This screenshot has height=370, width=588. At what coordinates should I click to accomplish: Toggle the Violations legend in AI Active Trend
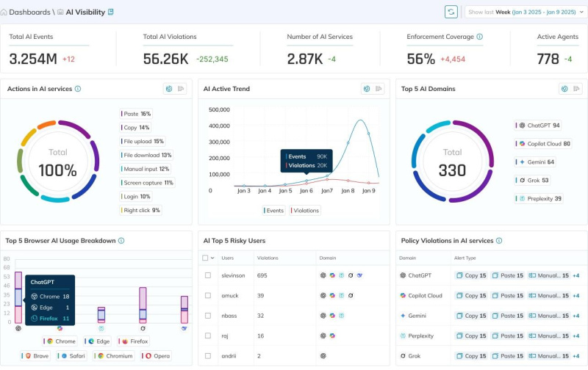tap(306, 210)
